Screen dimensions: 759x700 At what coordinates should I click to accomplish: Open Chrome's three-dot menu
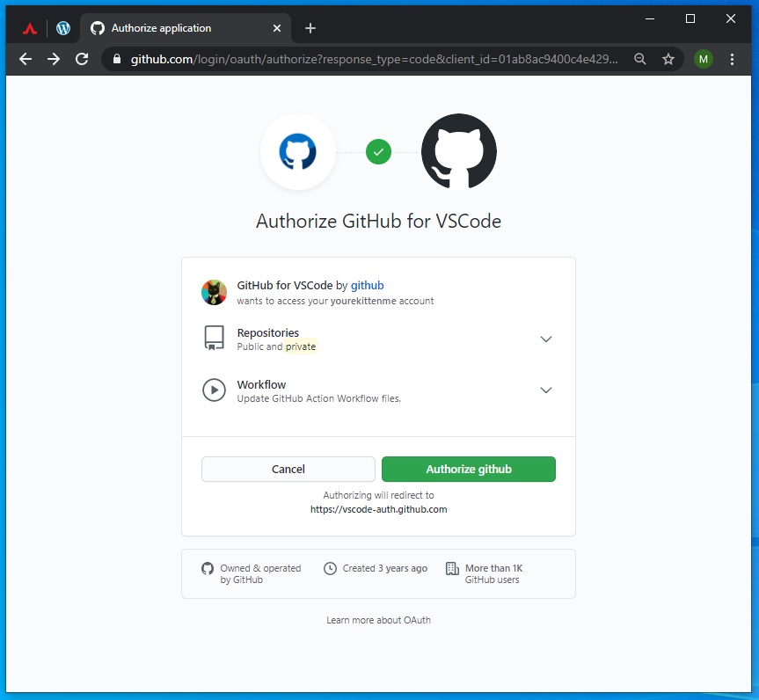(x=732, y=59)
